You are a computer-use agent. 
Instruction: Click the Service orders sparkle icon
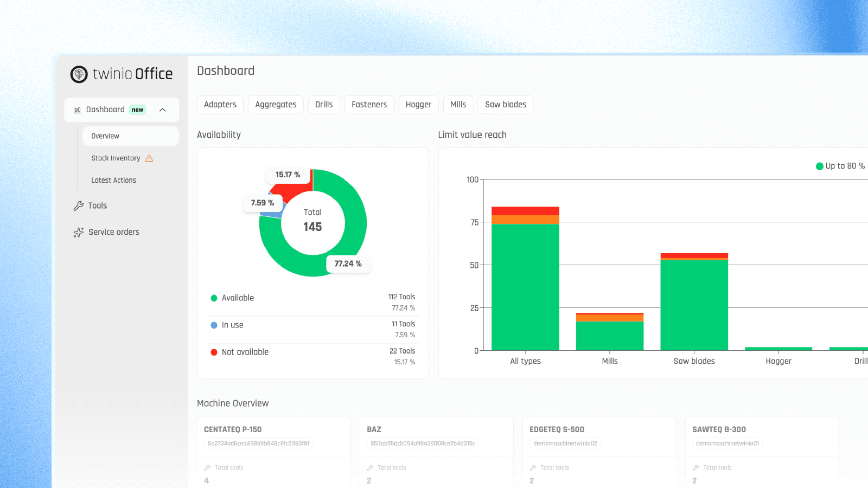coord(78,233)
